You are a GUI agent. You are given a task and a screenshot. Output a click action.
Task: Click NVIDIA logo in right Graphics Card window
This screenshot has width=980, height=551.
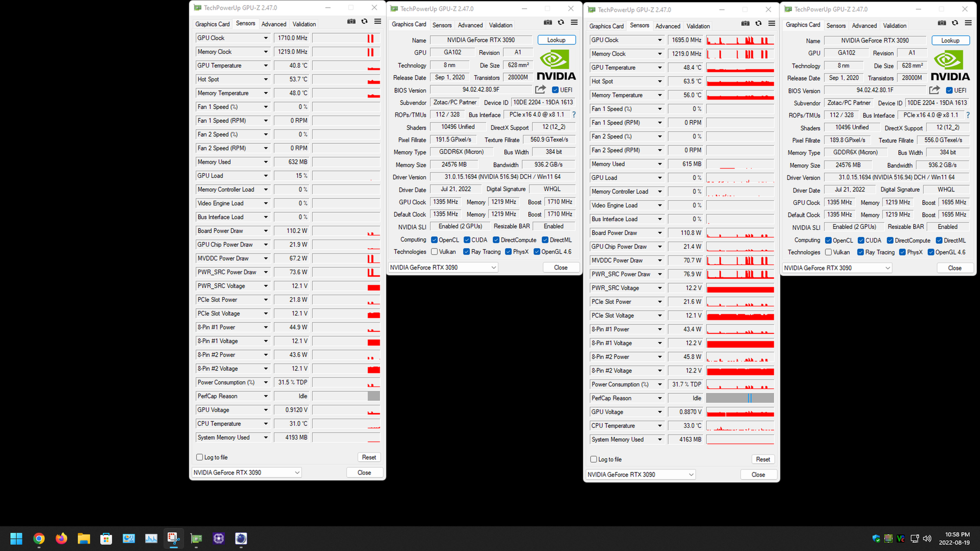tap(950, 66)
